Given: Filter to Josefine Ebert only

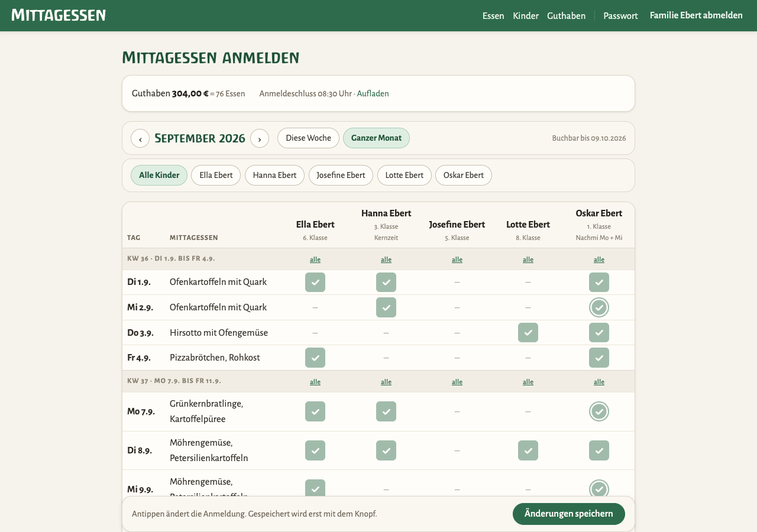Looking at the screenshot, I should [x=341, y=175].
